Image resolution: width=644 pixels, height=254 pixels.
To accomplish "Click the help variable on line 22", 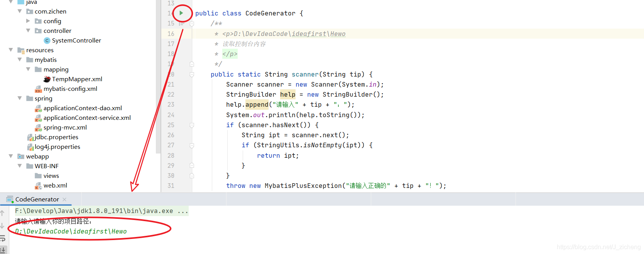I will point(288,95).
